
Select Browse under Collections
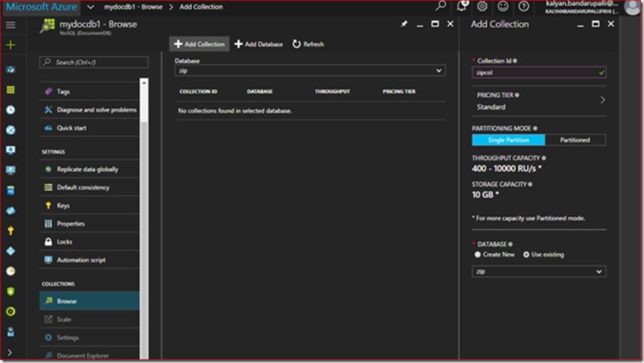point(89,301)
